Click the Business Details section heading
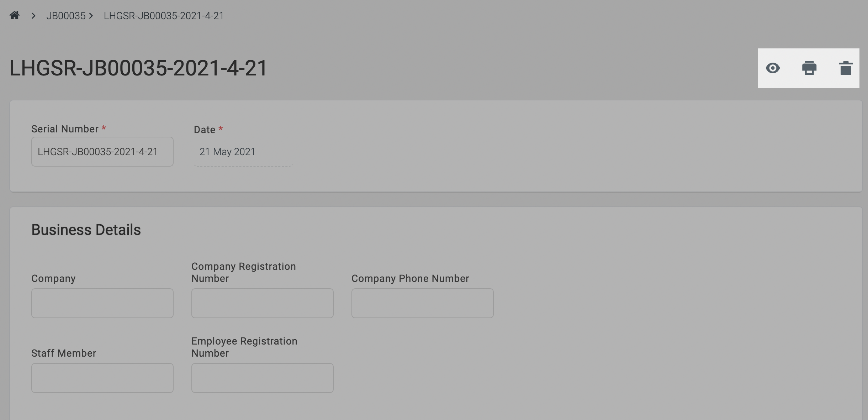 [86, 230]
